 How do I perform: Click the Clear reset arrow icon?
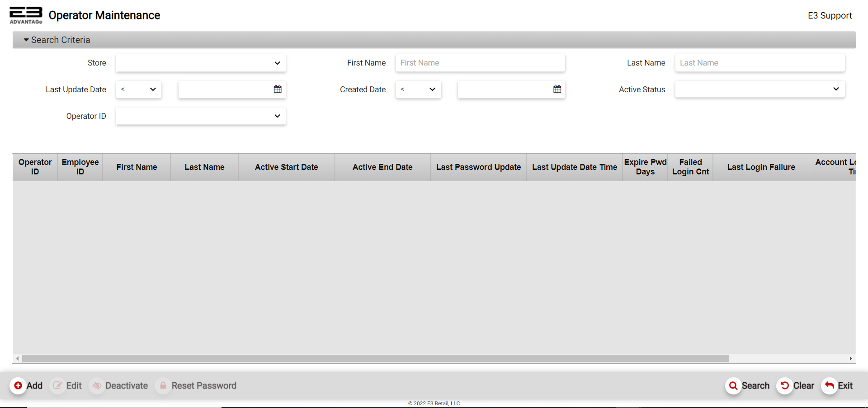[785, 385]
